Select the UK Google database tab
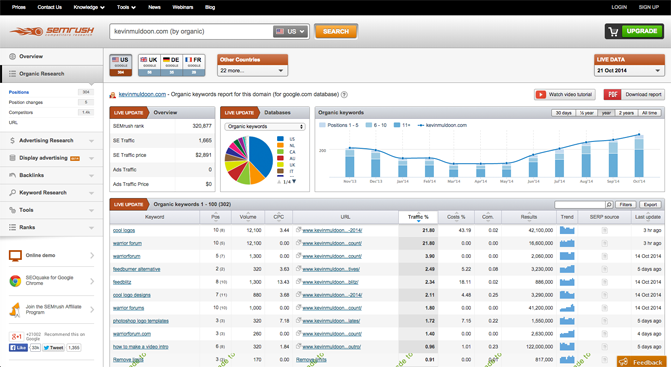 [x=149, y=65]
